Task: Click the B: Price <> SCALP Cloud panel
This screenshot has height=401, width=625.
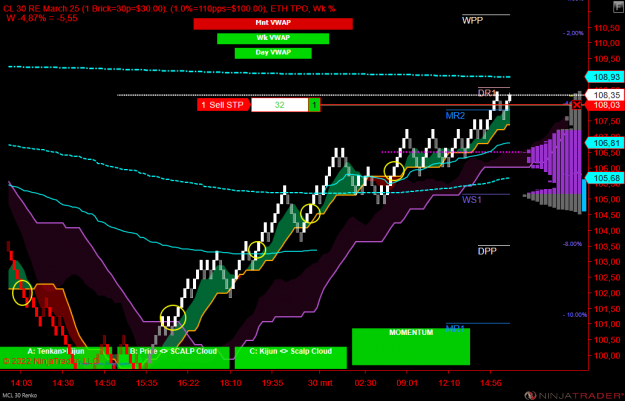Action: 173,358
